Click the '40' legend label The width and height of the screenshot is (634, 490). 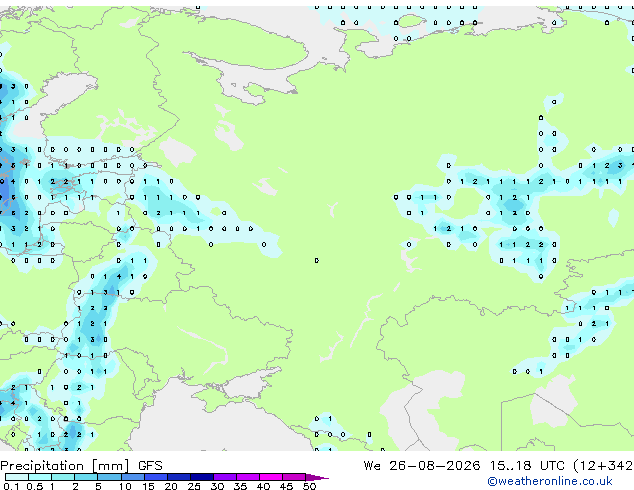click(263, 486)
